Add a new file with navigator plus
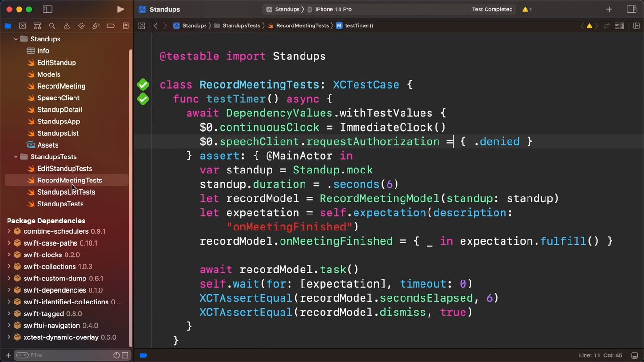Image resolution: width=644 pixels, height=362 pixels. coord(8,355)
